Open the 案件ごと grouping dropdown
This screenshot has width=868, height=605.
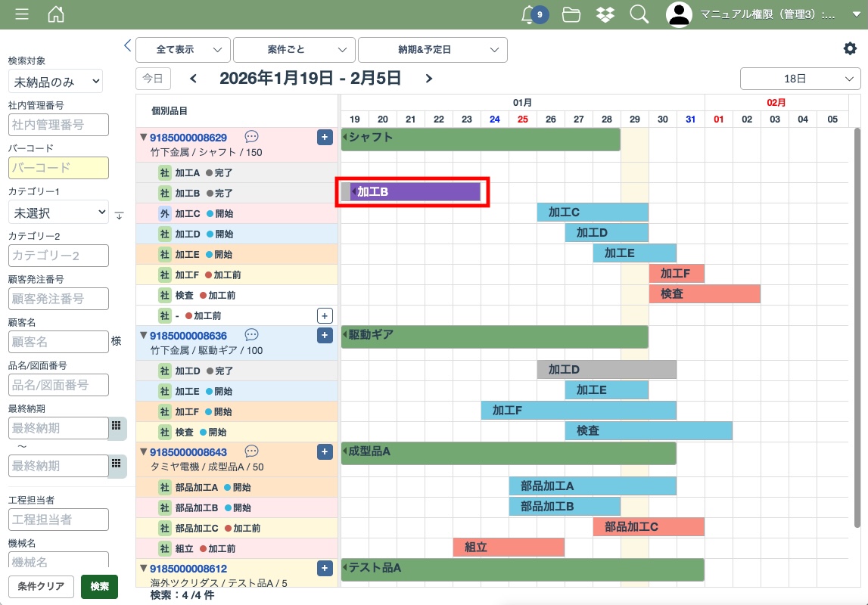(294, 50)
